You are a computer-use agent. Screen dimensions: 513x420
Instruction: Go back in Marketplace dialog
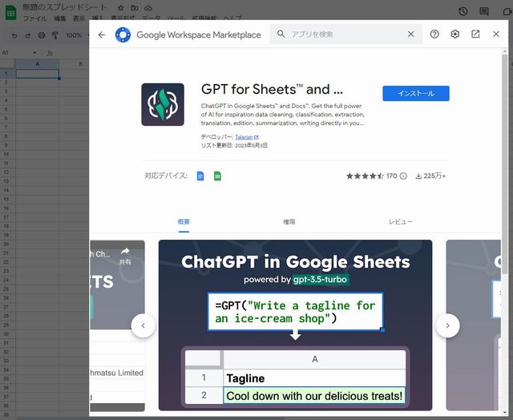102,34
